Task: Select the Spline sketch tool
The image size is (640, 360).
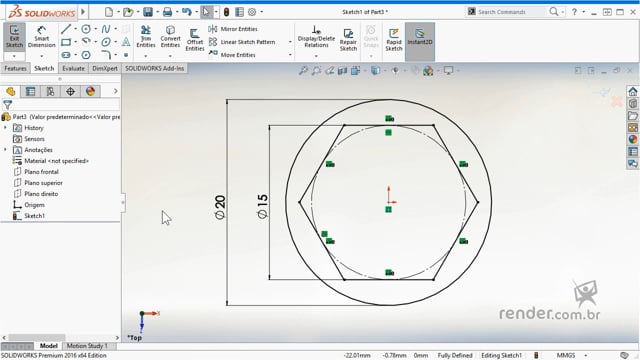Action: (x=105, y=29)
